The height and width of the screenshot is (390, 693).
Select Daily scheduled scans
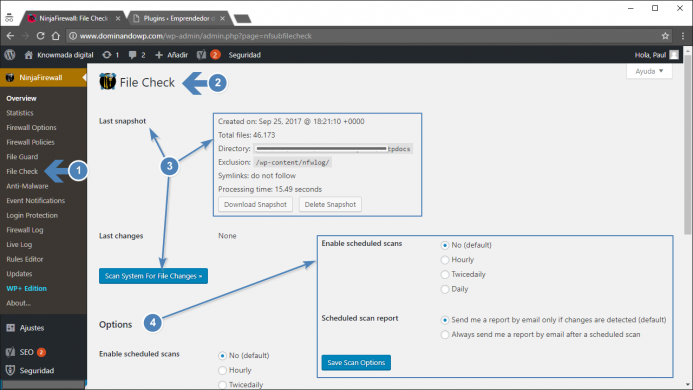(445, 289)
